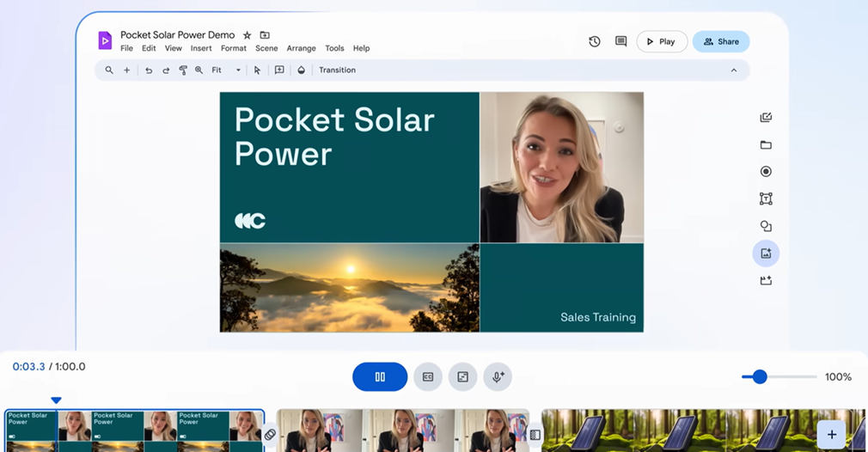Star the Pocket Solar Power Demo file

(248, 35)
